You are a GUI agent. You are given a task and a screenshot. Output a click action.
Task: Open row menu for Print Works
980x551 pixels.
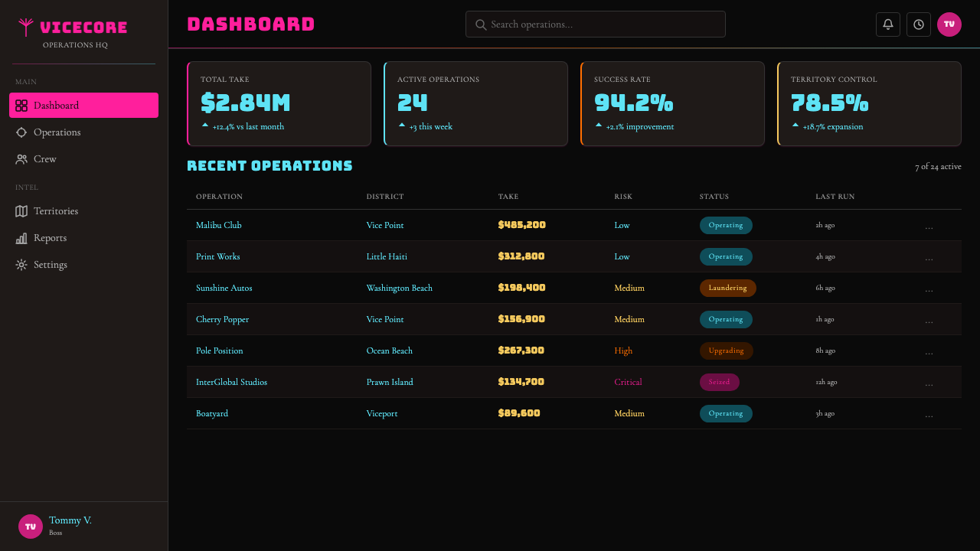[x=929, y=257]
